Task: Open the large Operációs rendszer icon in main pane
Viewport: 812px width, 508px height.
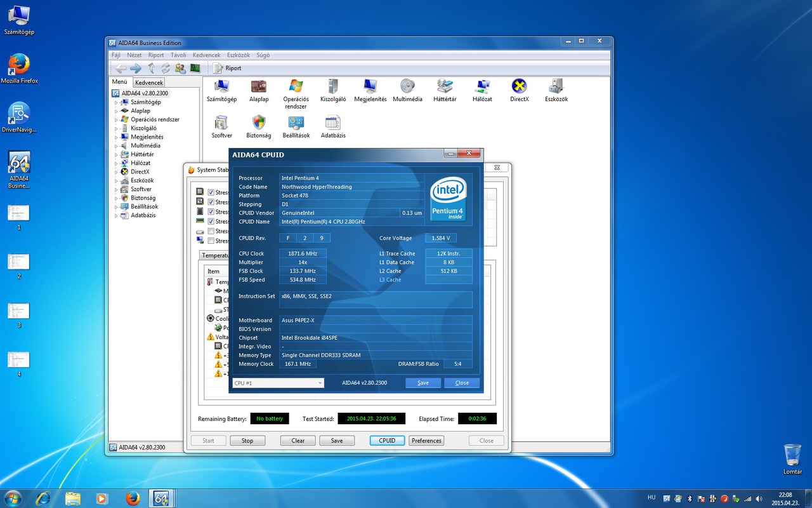Action: (296, 94)
